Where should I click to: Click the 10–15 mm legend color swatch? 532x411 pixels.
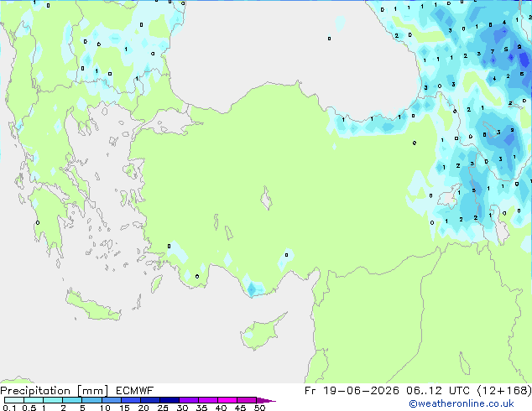coord(111,400)
